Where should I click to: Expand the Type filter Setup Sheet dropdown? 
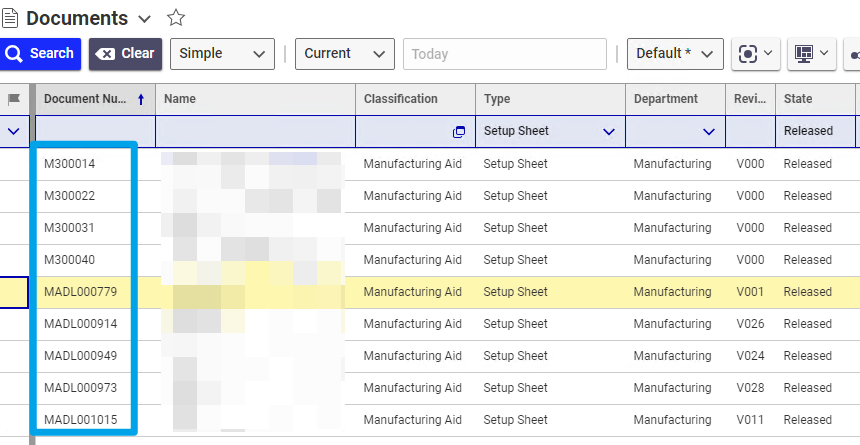[608, 132]
